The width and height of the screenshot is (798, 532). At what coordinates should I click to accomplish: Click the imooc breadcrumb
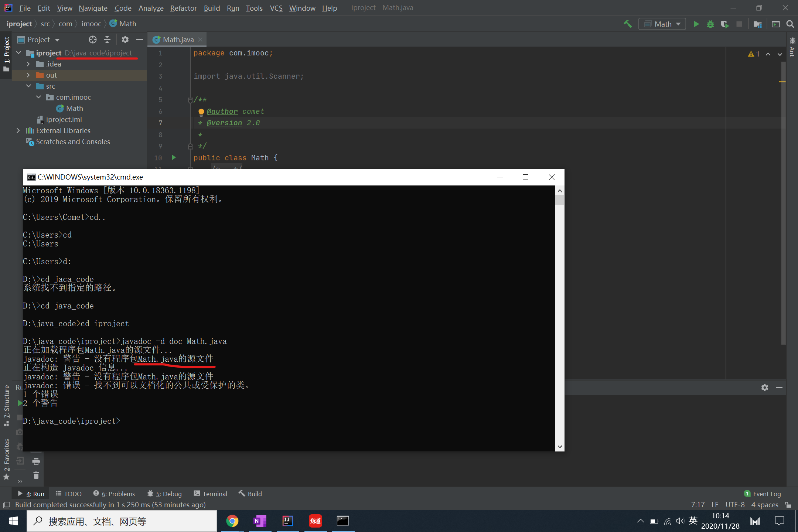coord(91,24)
